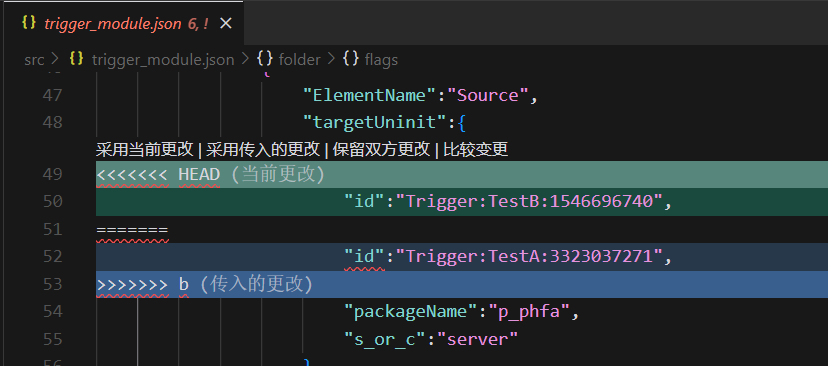Close the trigger_module.json tab
Screen dimensions: 828x366
[225, 23]
